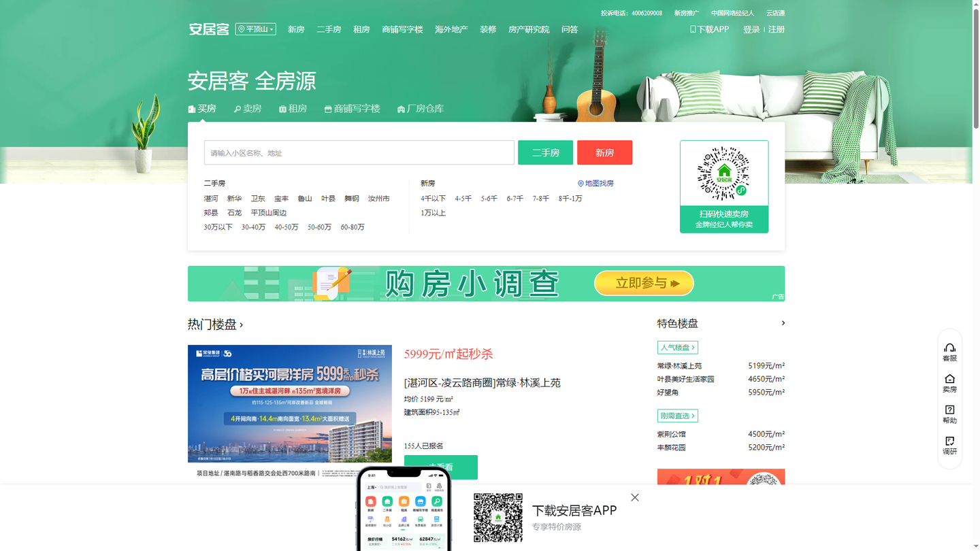Open 新房推广 top link
The height and width of the screenshot is (551, 980).
pos(686,13)
